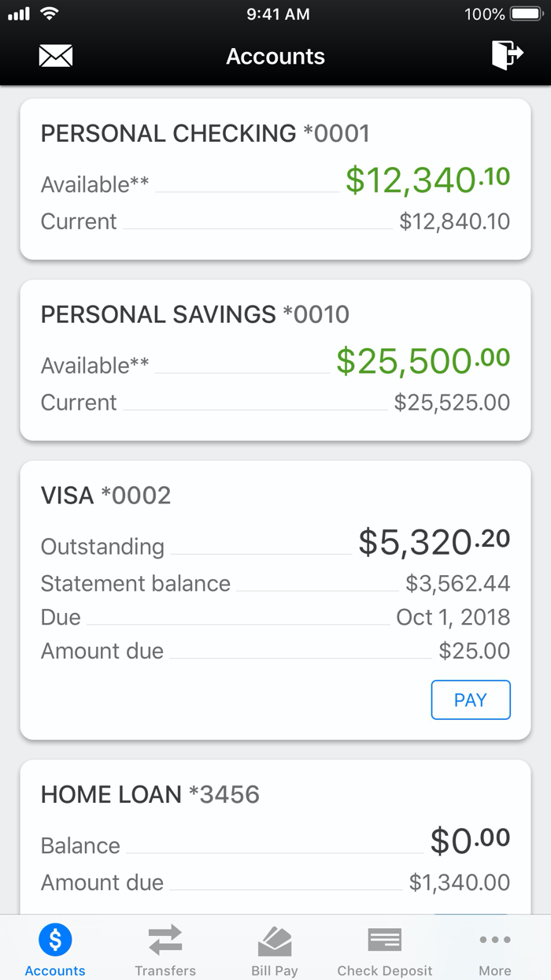The width and height of the screenshot is (551, 980).
Task: Open the messages envelope icon
Action: (x=55, y=55)
